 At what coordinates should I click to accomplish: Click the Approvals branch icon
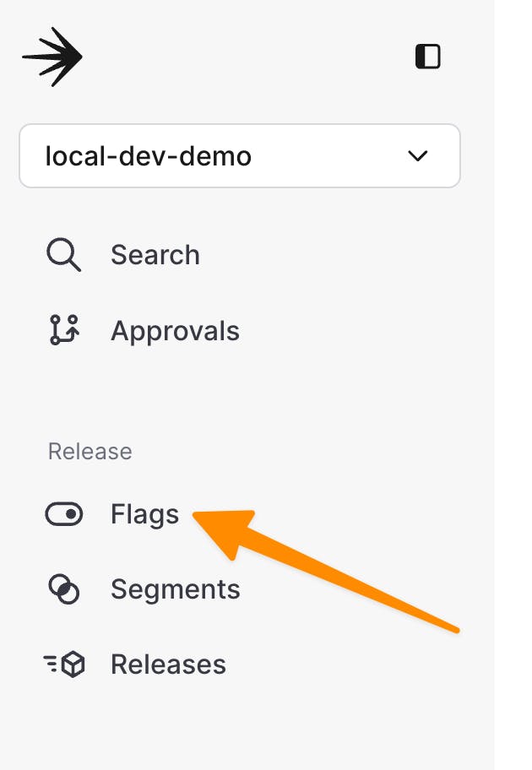[63, 330]
